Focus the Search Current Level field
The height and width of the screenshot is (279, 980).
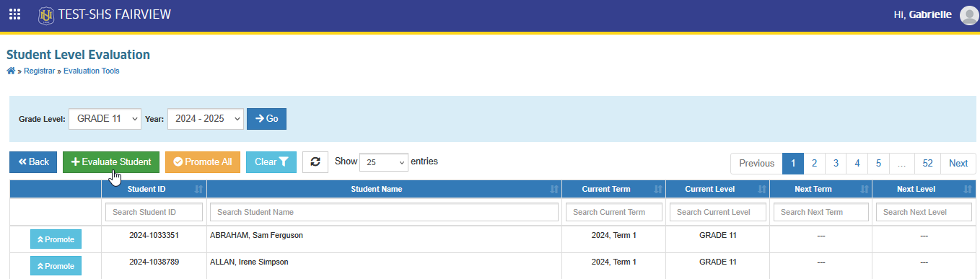coord(718,212)
